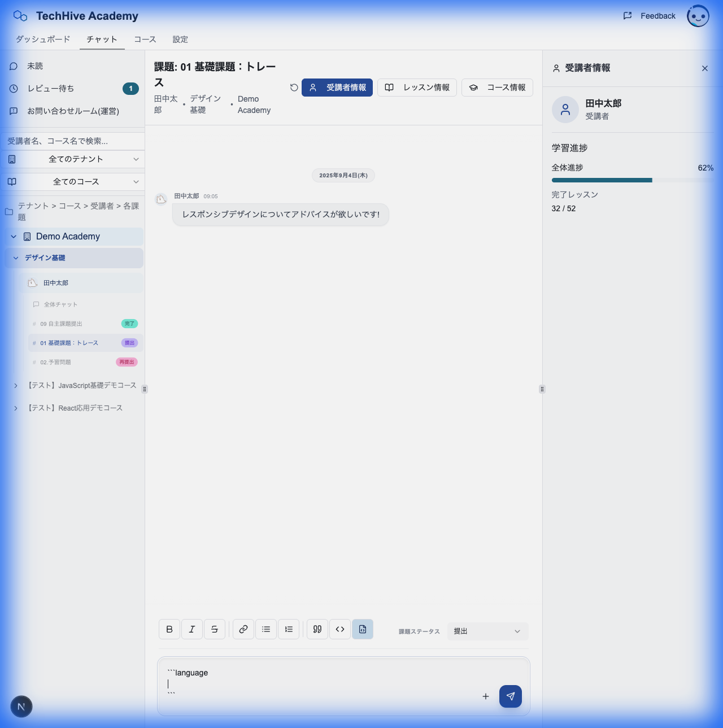This screenshot has height=728, width=723.
Task: Click the レスポンシブデザイン message bubble
Action: (x=281, y=215)
